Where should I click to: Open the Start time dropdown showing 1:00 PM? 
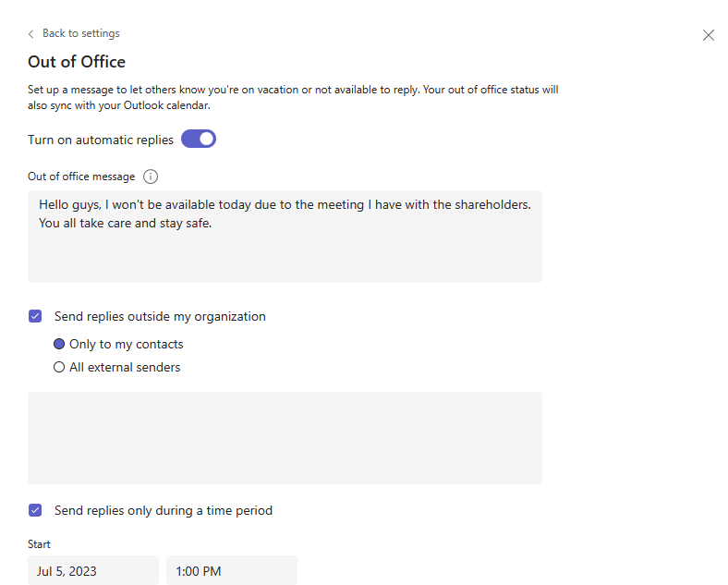pyautogui.click(x=231, y=571)
